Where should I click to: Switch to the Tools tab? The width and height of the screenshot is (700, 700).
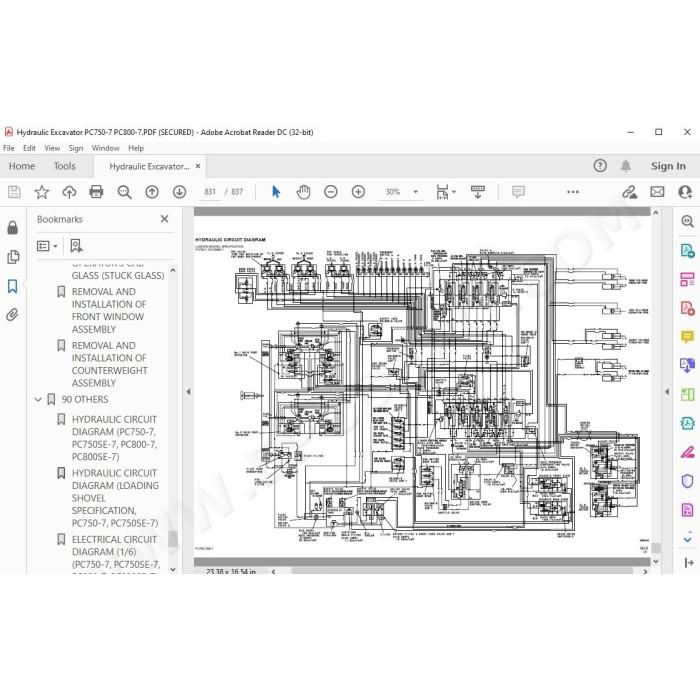point(65,166)
